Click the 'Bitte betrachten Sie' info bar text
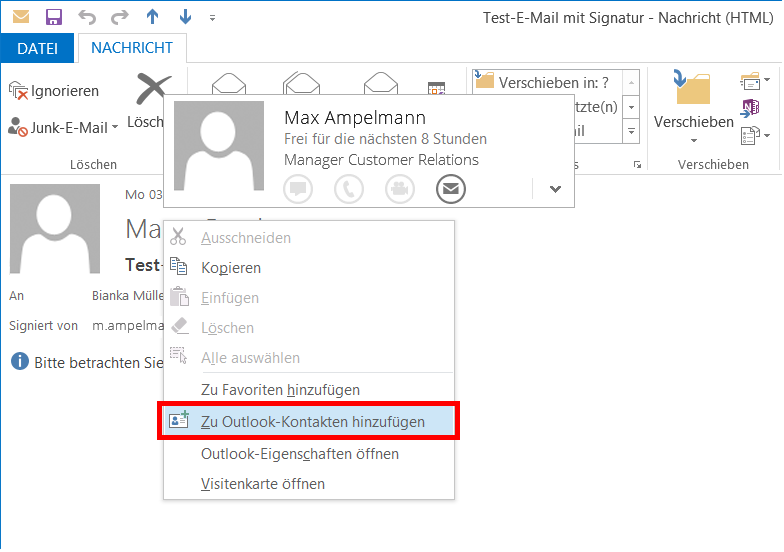 pos(98,362)
